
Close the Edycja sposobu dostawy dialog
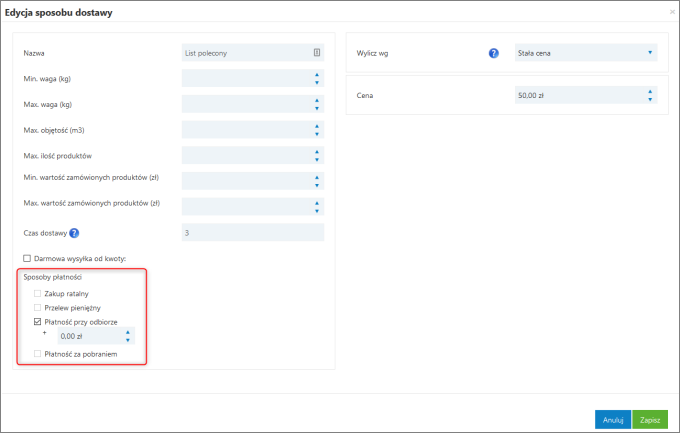(x=672, y=12)
